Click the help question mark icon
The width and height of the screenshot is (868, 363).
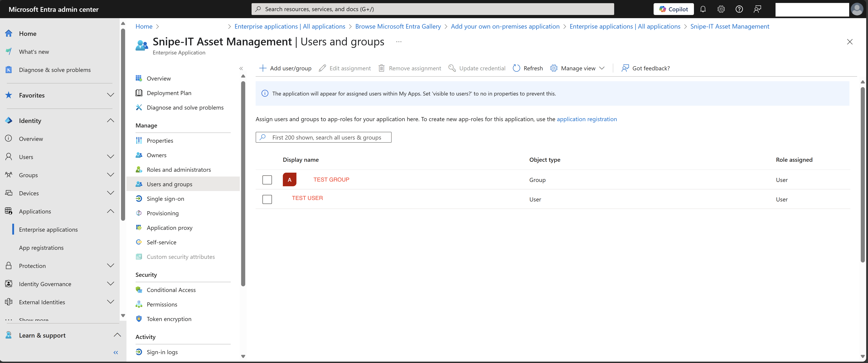click(739, 9)
